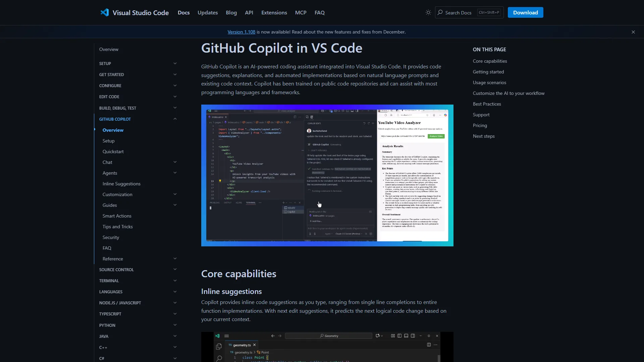Viewport: 644px width, 362px height.
Task: Jump to Support section
Action: 481,115
